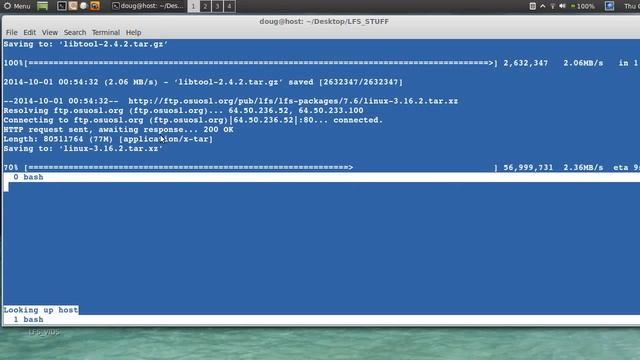Switch to workspace 4
The height and width of the screenshot is (360, 640).
pyautogui.click(x=229, y=6)
